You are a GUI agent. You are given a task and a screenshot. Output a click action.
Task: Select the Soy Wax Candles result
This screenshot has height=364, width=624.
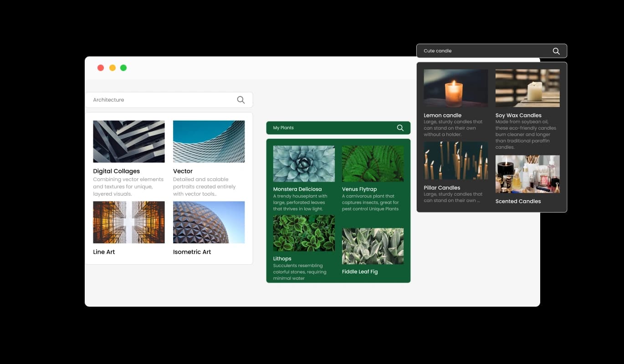point(527,88)
